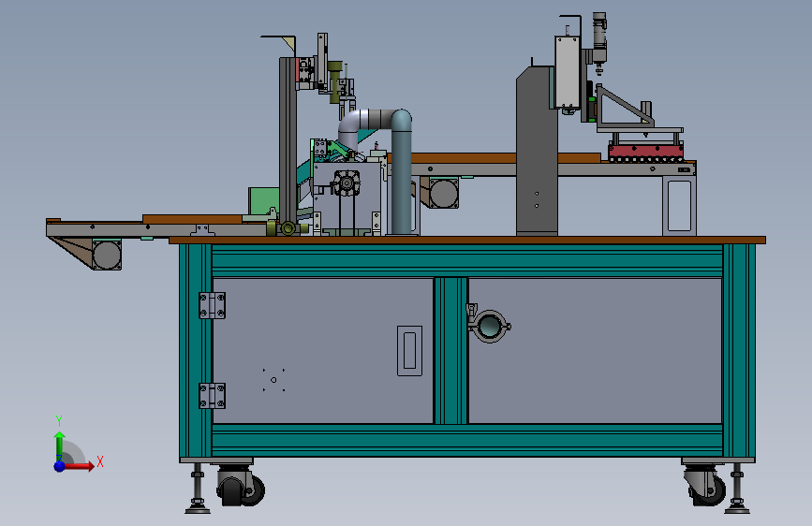Screen dimensions: 812x526
Task: Select the lower hinge of the left cabinet door
Action: (x=213, y=396)
